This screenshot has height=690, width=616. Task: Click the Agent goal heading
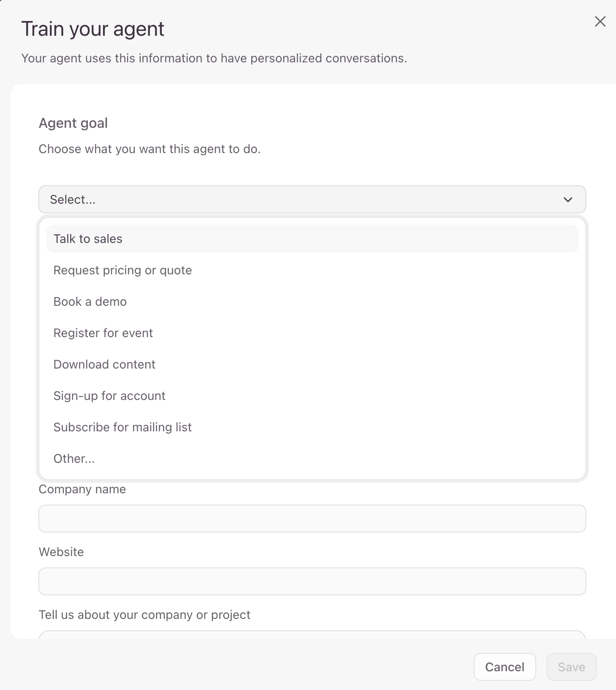click(x=73, y=123)
